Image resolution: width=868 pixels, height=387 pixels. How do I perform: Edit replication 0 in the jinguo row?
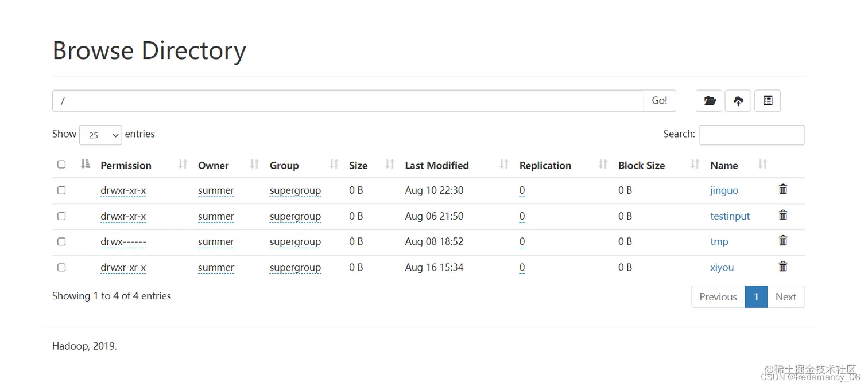click(x=522, y=190)
